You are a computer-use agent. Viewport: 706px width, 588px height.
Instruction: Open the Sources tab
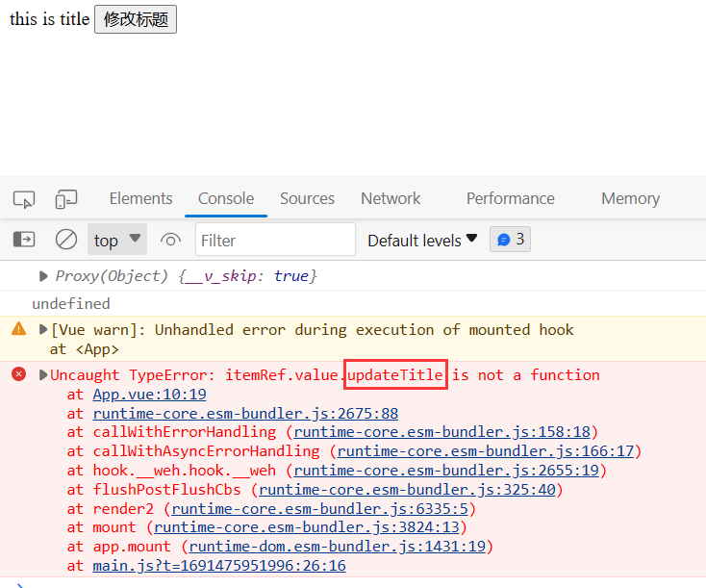307,198
